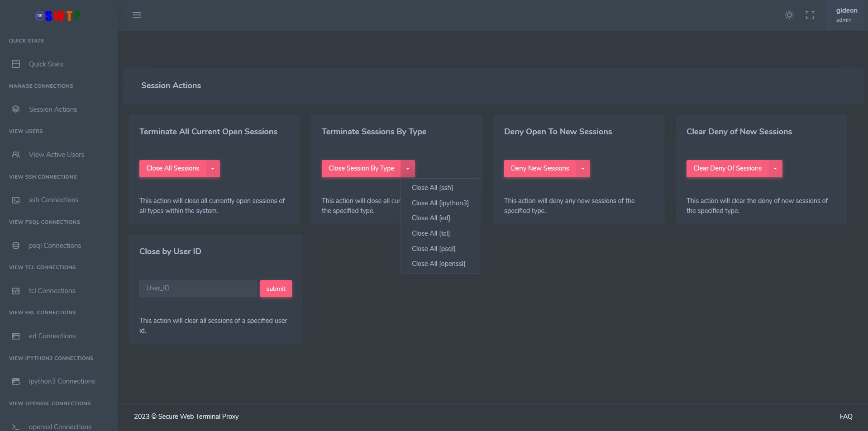868x431 pixels.
Task: Enter fullscreen mode via top-bar icon
Action: pos(810,15)
